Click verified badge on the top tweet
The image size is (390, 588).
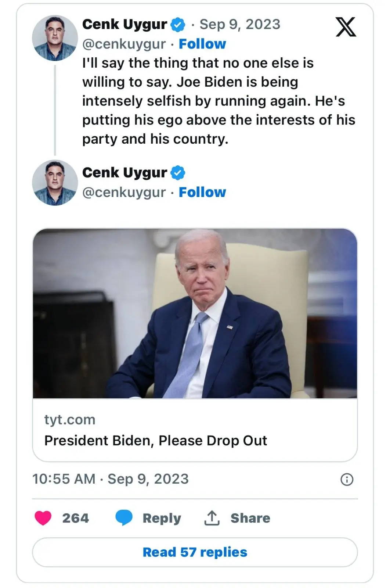point(178,25)
